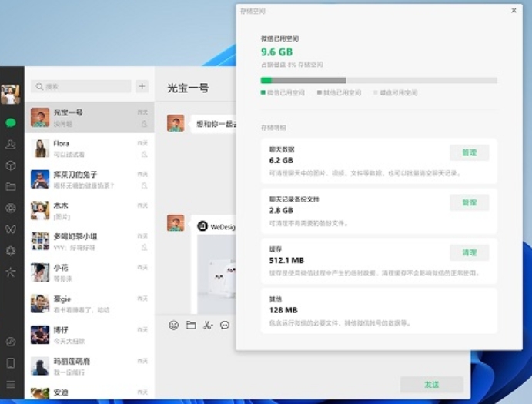Screen dimensions: 532x404
Task: Open the green Chats icon in sidebar
Action: point(11,122)
